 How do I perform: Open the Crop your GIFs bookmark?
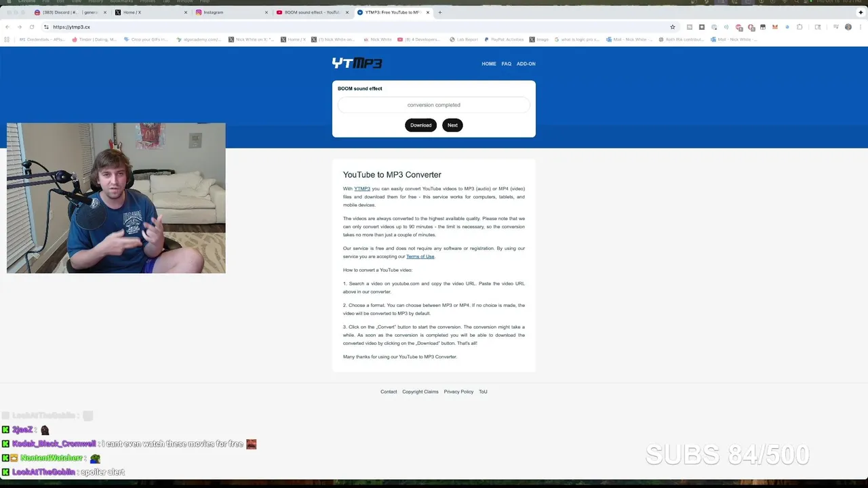coord(145,39)
